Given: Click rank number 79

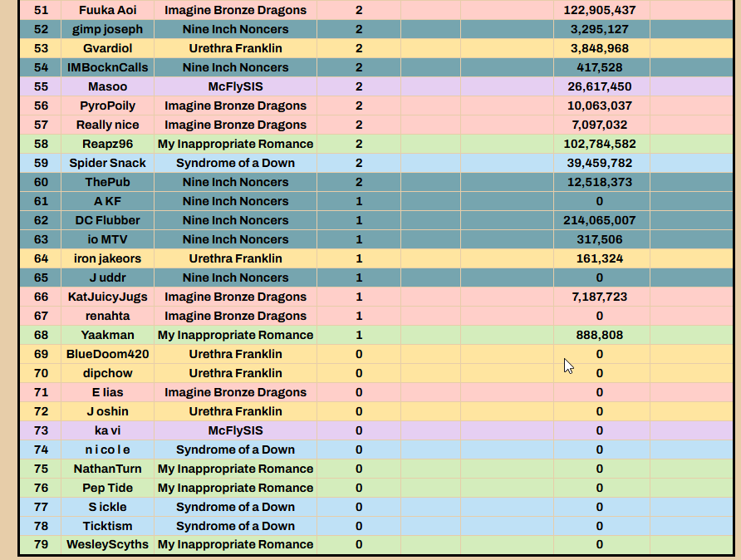Looking at the screenshot, I should (x=41, y=545).
